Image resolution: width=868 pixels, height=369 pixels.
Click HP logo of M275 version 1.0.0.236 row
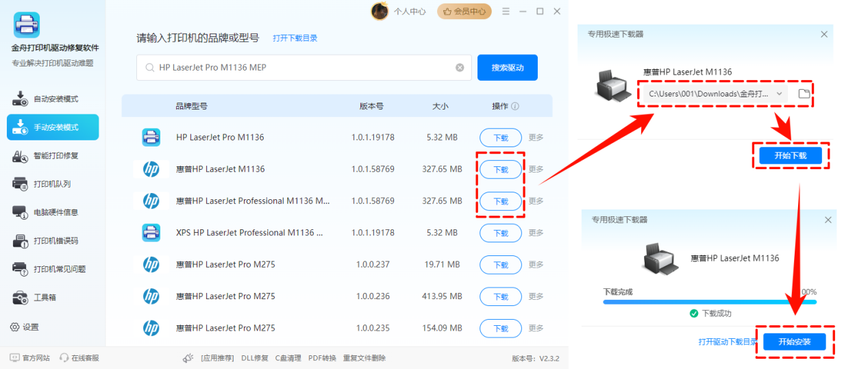pyautogui.click(x=151, y=296)
